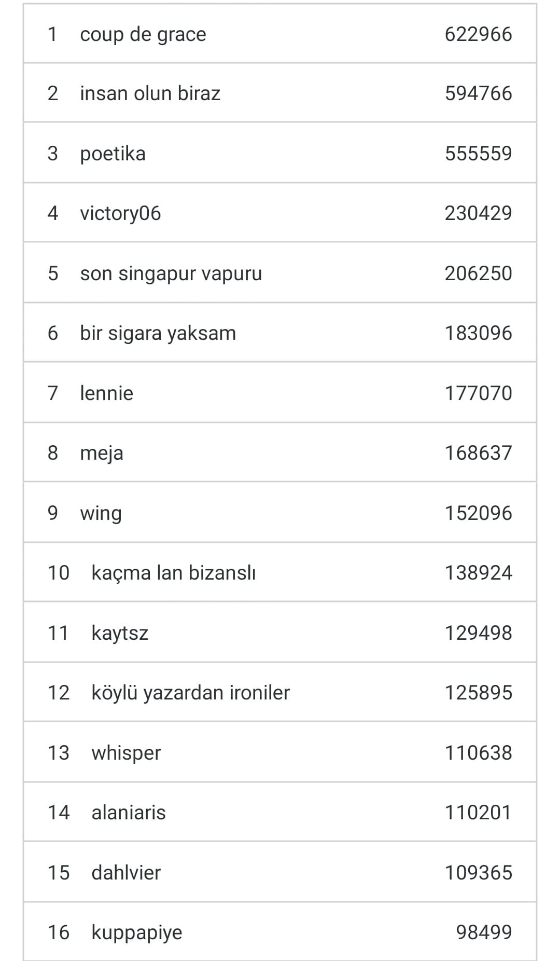Image resolution: width=560 pixels, height=961 pixels.
Task: Select the score value 230429
Action: coord(478,213)
